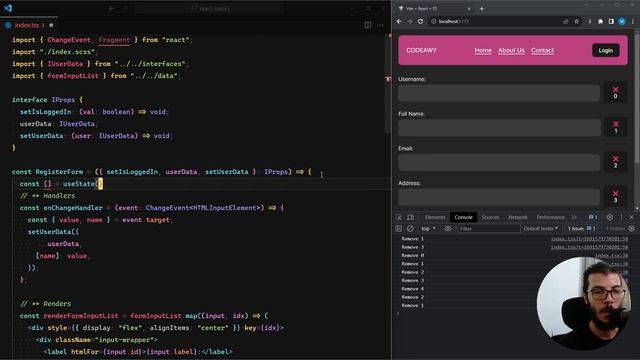Click the Login button

tap(606, 50)
